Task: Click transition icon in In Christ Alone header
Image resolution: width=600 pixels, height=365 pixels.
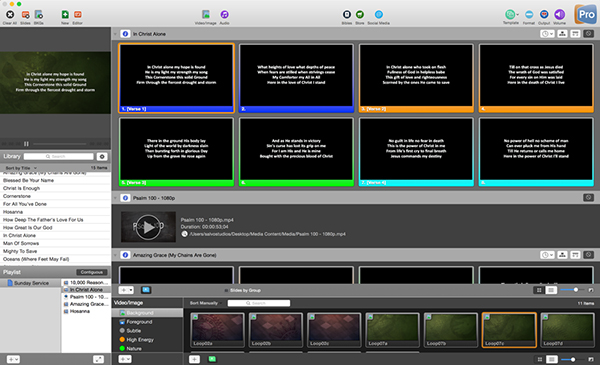Action: tap(575, 34)
